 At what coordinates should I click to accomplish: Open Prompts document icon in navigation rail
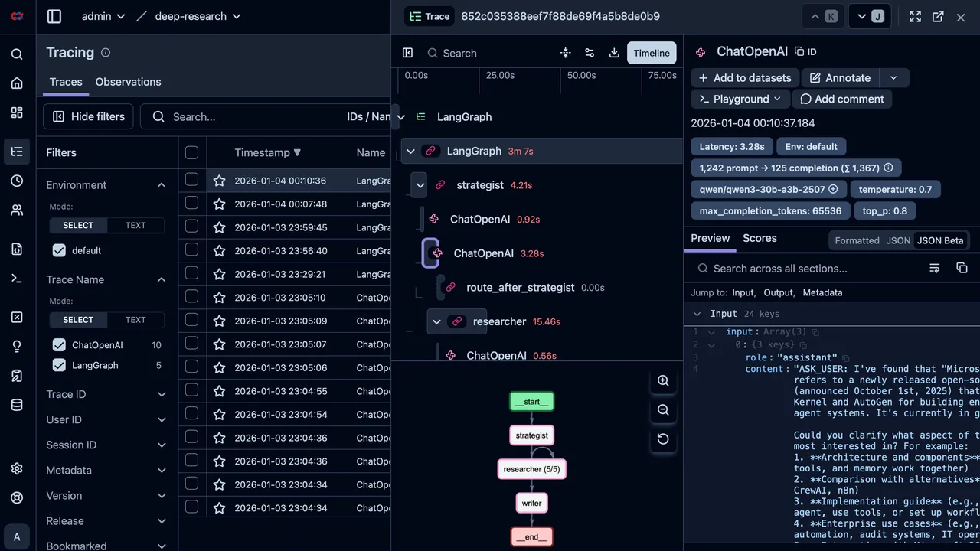pyautogui.click(x=17, y=249)
